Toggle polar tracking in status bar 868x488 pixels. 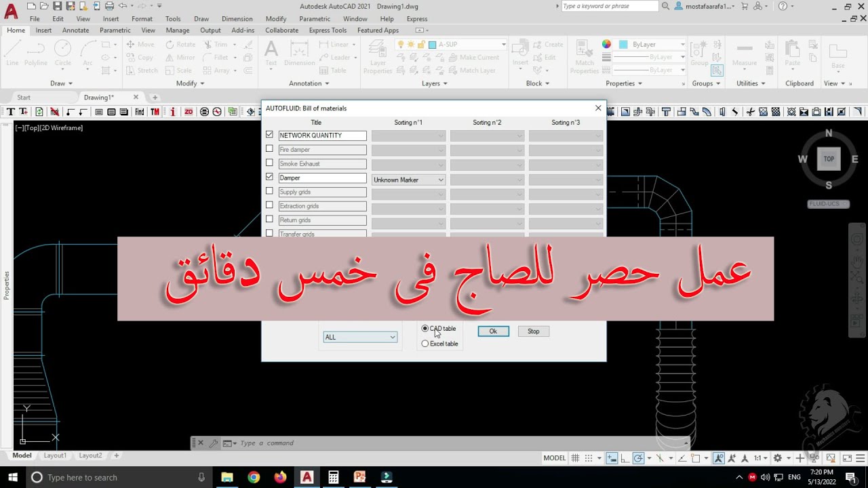point(638,458)
